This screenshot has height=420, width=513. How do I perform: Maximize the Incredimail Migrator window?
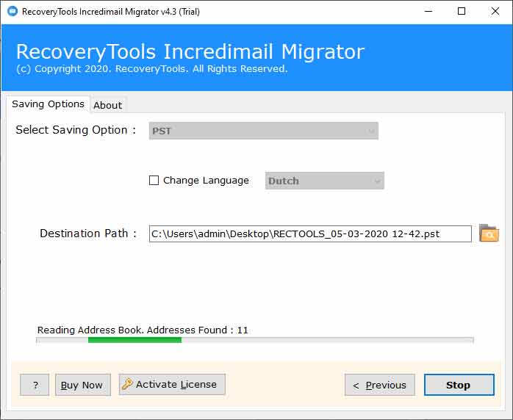[462, 12]
